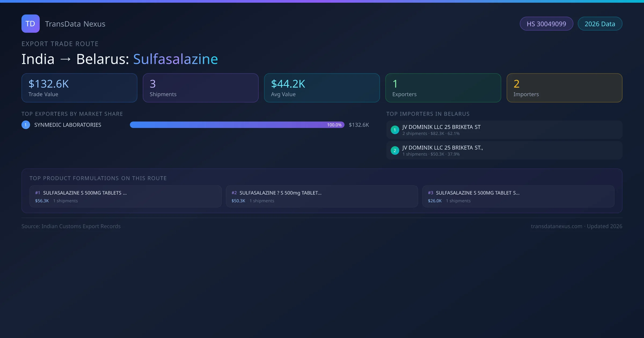The image size is (644, 338).
Task: Select the $44.2K Avg Value card
Action: pos(322,88)
